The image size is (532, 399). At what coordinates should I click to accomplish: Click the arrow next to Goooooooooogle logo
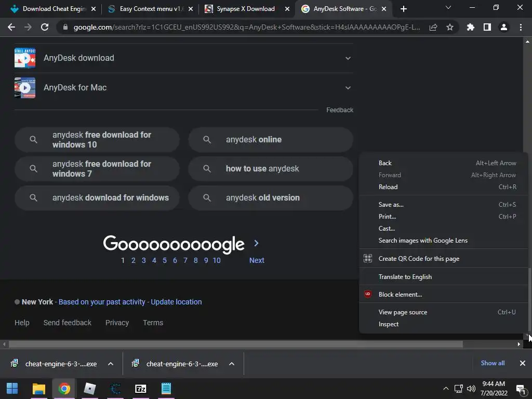257,243
